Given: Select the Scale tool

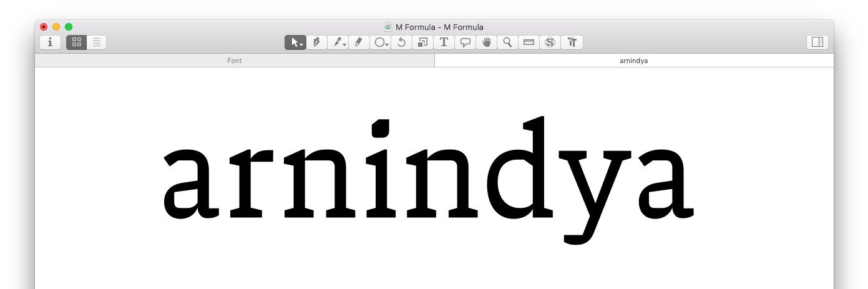Looking at the screenshot, I should pyautogui.click(x=422, y=42).
